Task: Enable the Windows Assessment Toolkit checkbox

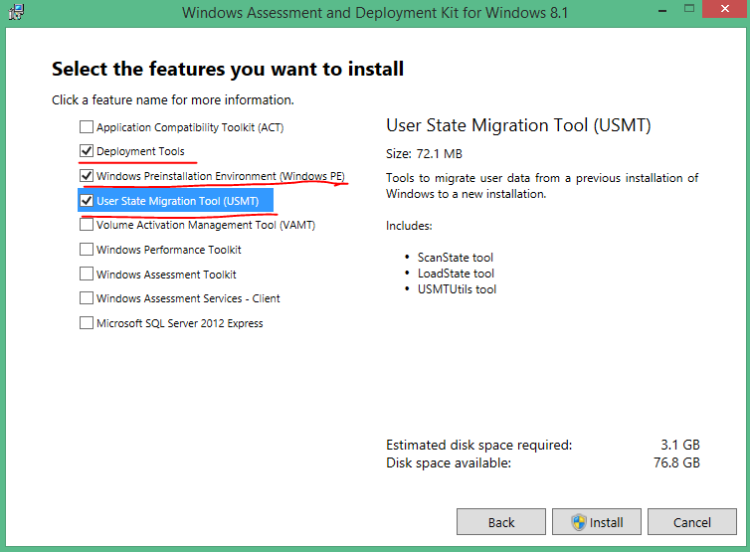Action: tap(86, 274)
